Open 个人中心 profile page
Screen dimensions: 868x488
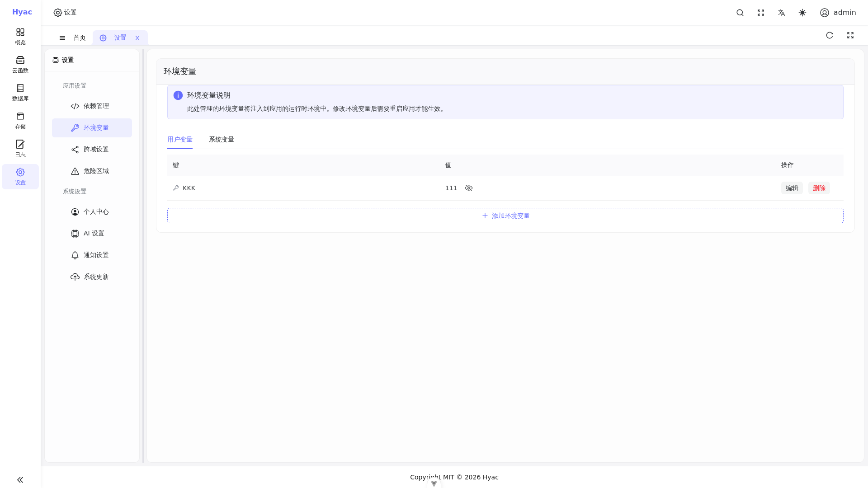(x=92, y=212)
